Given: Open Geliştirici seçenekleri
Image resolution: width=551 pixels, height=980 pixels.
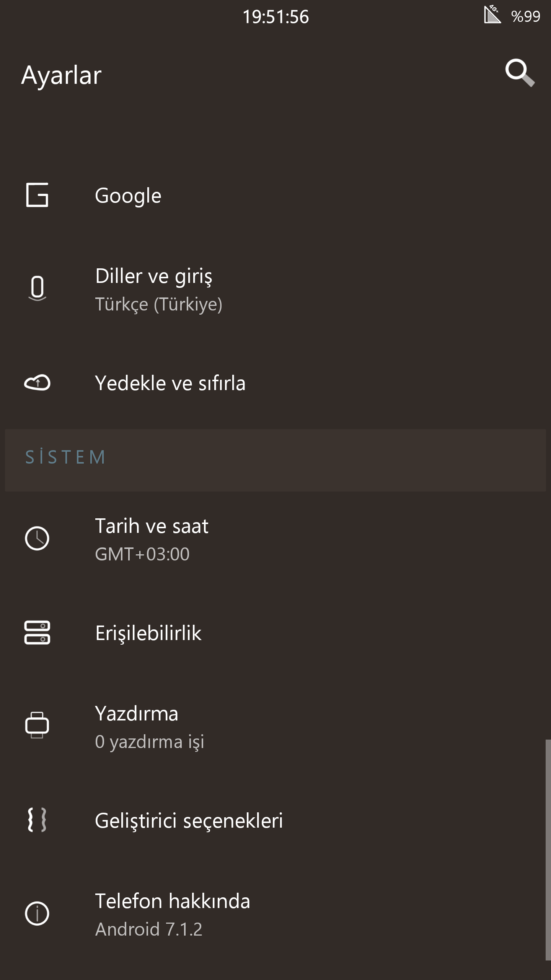Looking at the screenshot, I should [x=275, y=820].
